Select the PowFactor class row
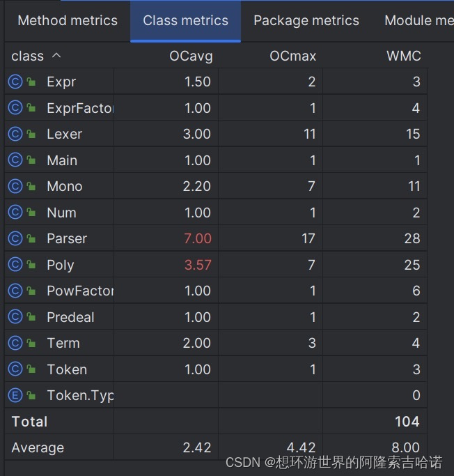 [216, 291]
